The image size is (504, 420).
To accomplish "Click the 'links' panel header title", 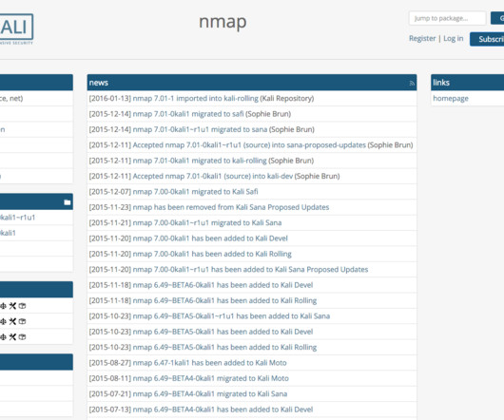I will coord(441,83).
